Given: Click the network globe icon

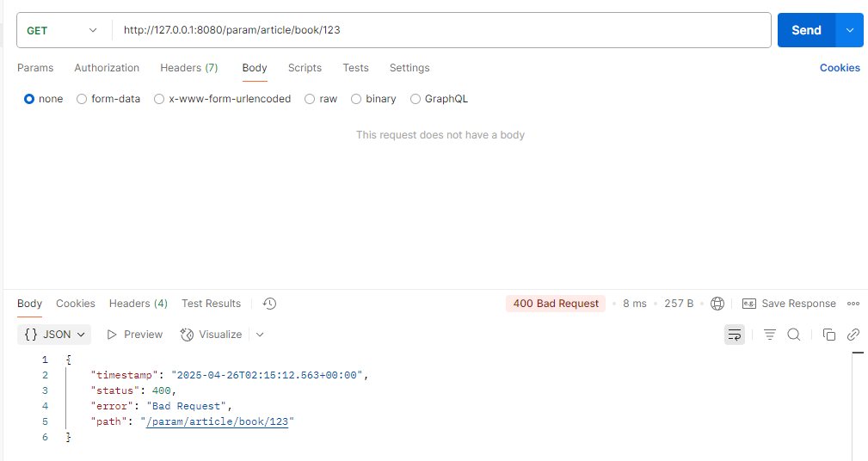Looking at the screenshot, I should point(717,304).
